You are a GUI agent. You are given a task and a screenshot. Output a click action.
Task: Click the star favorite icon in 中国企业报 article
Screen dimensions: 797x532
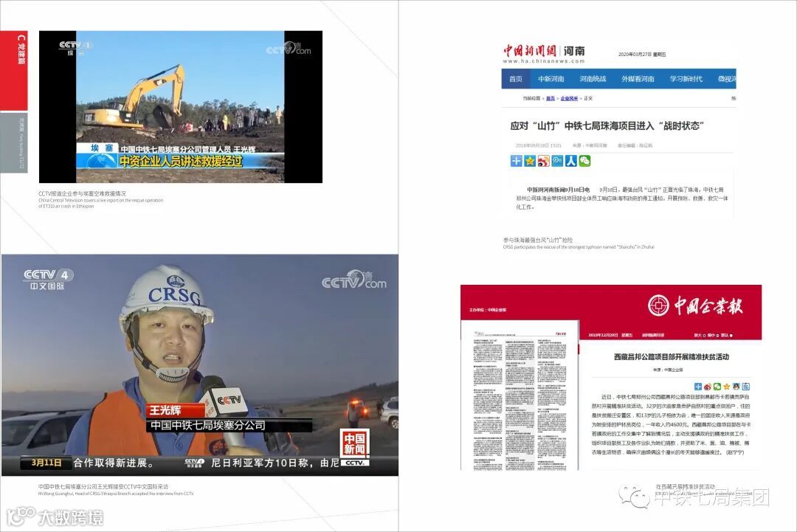727,387
